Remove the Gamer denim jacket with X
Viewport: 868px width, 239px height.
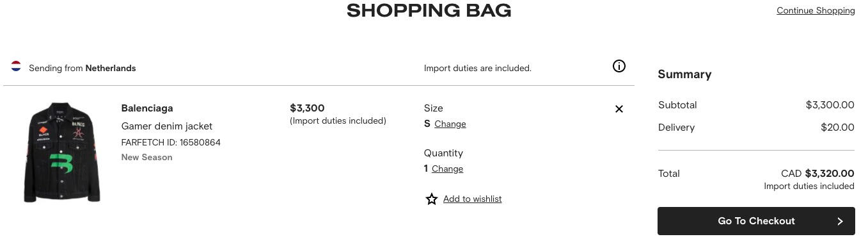click(x=619, y=109)
